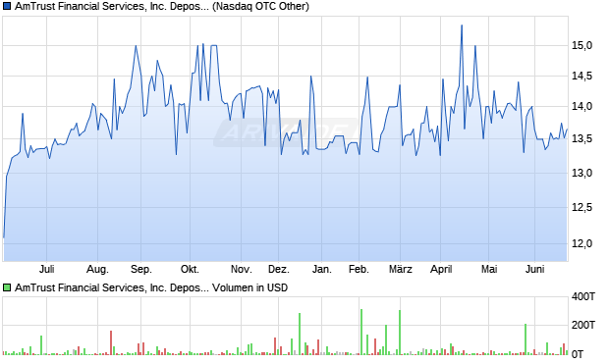The image size is (609, 364).
Task: Click the 'Aug.' month label on the axis
Action: point(97,269)
